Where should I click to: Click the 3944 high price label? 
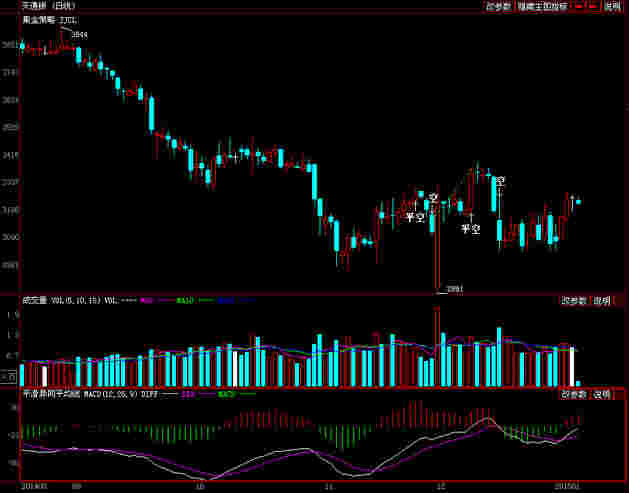[80, 35]
